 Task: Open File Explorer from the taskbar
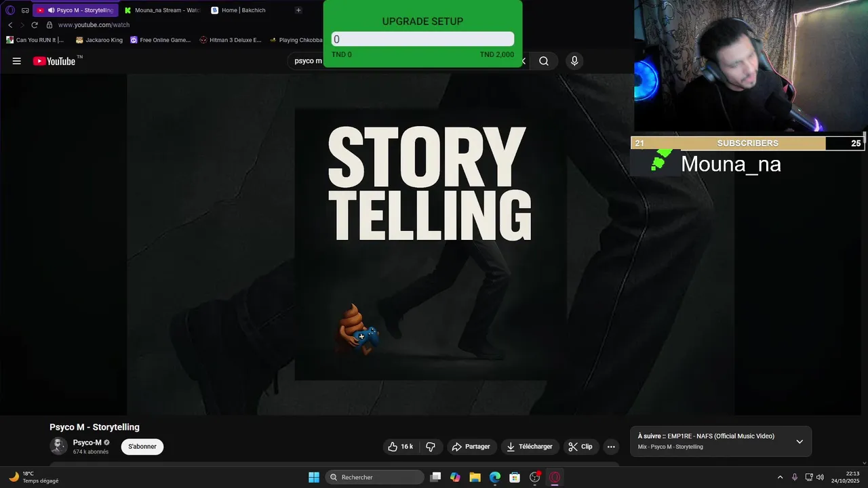point(475,477)
